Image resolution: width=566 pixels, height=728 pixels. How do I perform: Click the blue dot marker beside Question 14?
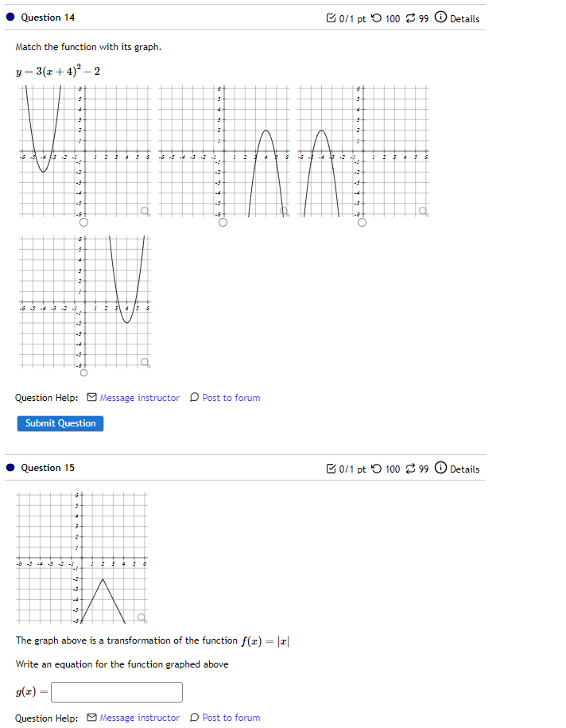(x=10, y=17)
